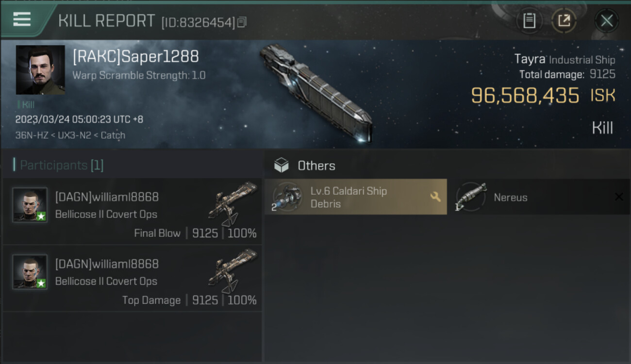Screen dimensions: 631x364
Task: Click the Nereus item icon
Action: 471,197
